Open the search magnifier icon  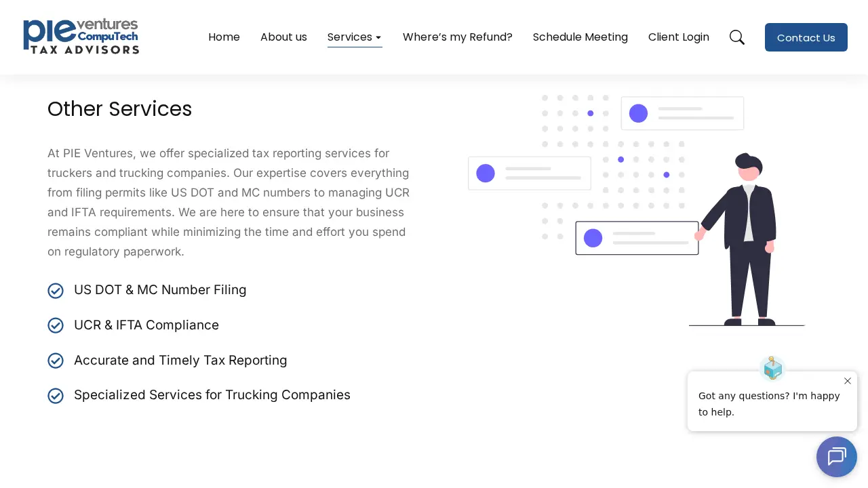tap(737, 37)
